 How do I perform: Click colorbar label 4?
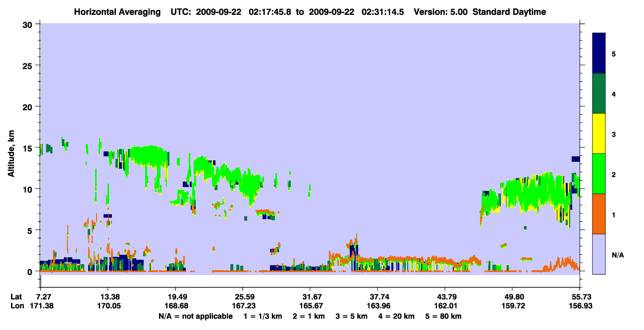point(614,94)
